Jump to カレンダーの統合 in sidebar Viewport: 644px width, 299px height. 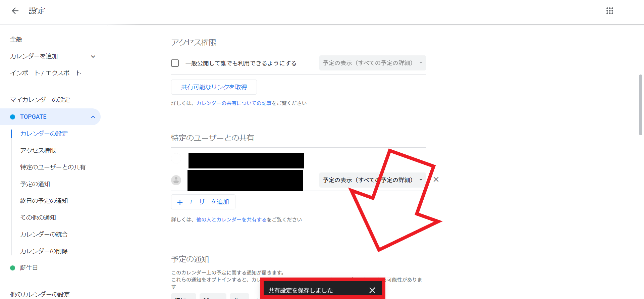[44, 234]
